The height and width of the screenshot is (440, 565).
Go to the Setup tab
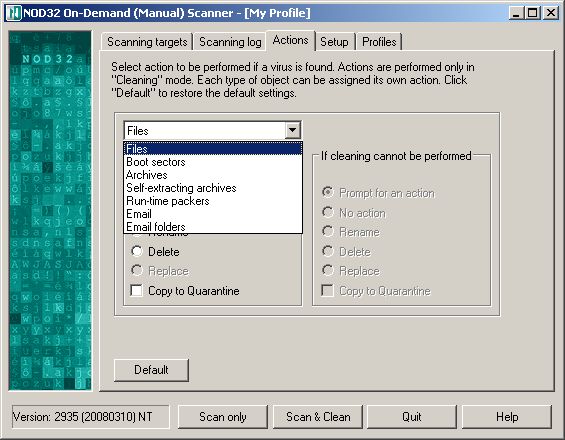[x=334, y=42]
